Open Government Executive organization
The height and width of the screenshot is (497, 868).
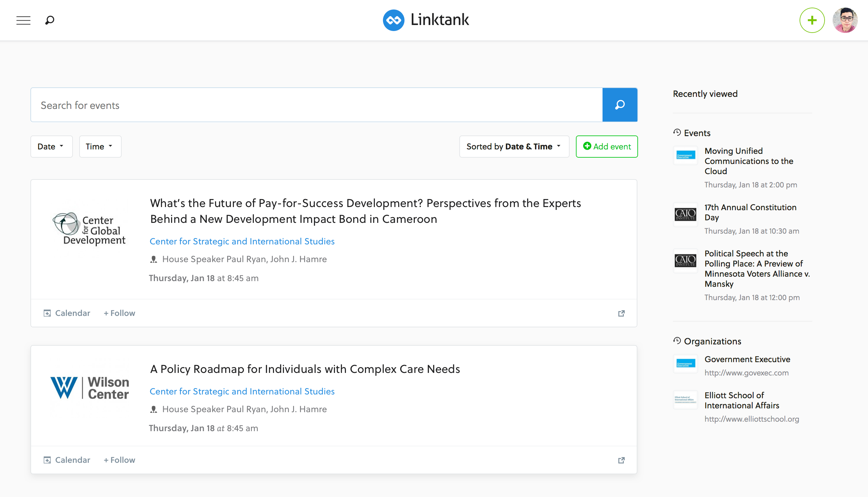[x=747, y=359]
